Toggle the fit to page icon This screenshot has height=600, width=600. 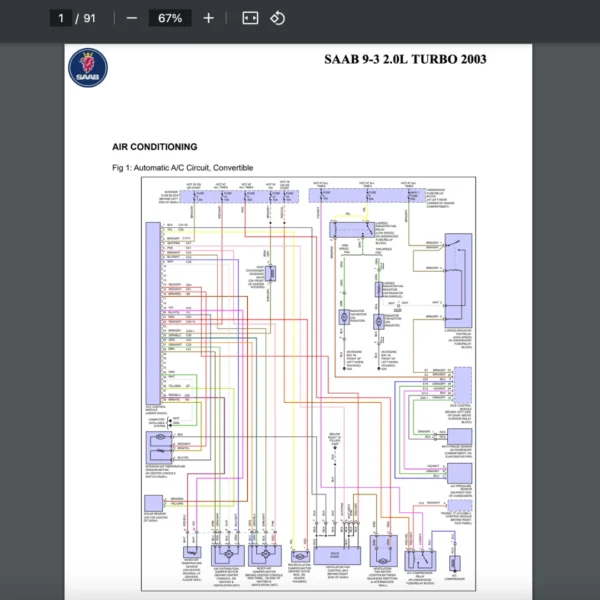click(250, 18)
